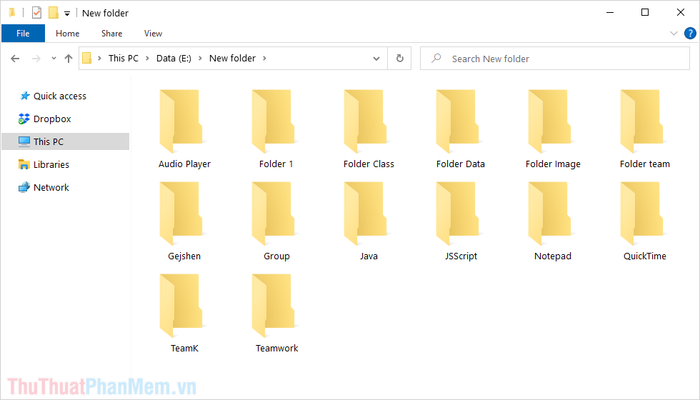Select the TeamK folder icon
The image size is (700, 400).
click(182, 306)
